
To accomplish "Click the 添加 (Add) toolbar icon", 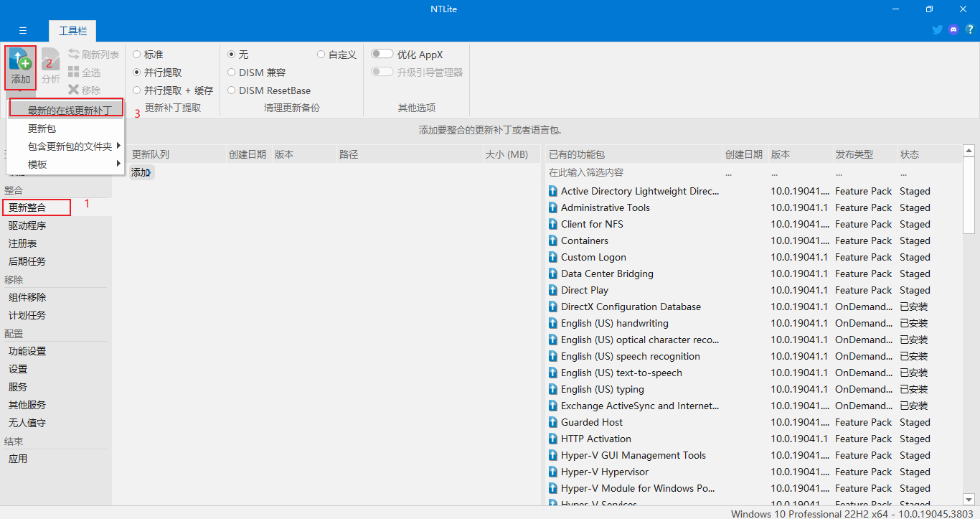I will [20, 59].
